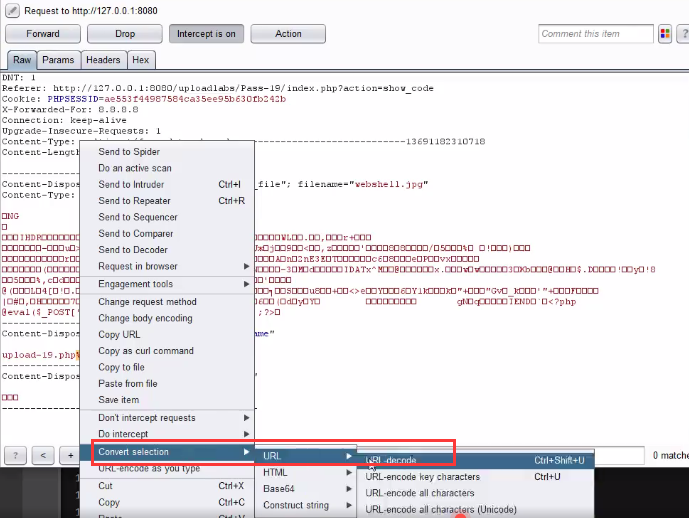Switch to the Params tab
Image resolution: width=689 pixels, height=518 pixels.
[58, 60]
